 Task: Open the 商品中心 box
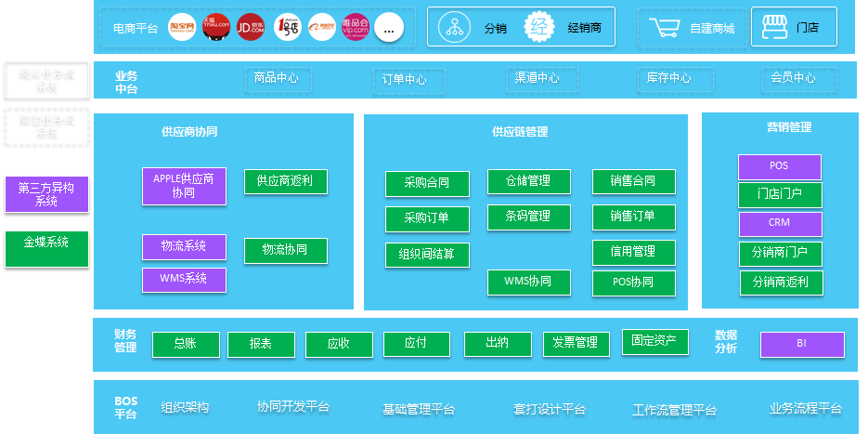[277, 78]
